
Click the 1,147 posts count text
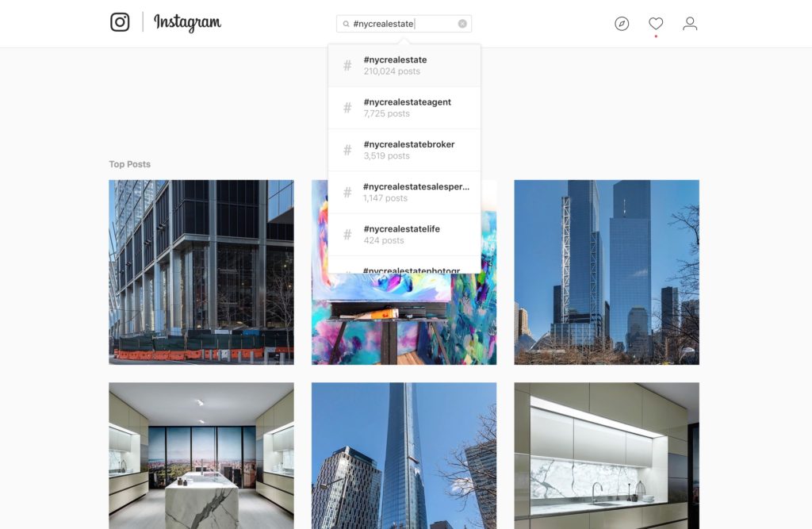[385, 198]
